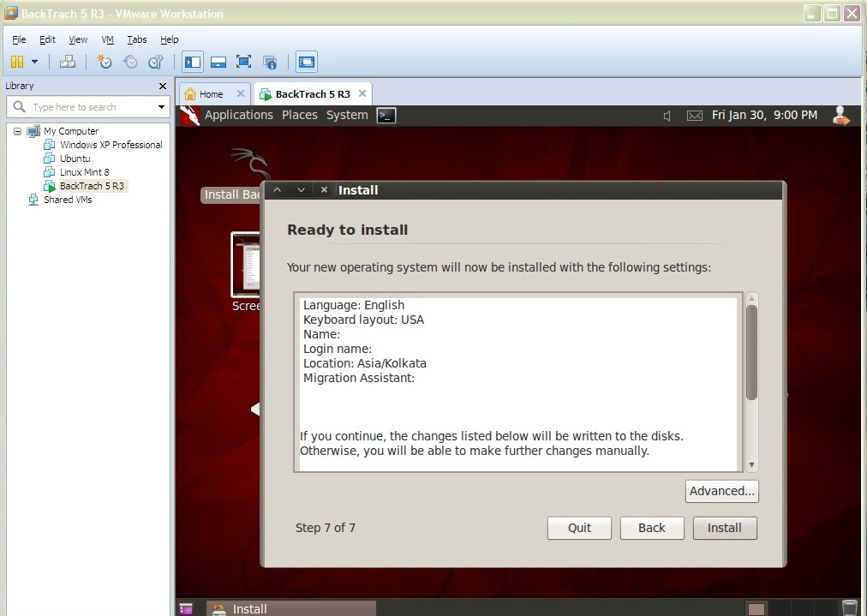Open the Tabs menu
The width and height of the screenshot is (867, 616).
point(136,39)
